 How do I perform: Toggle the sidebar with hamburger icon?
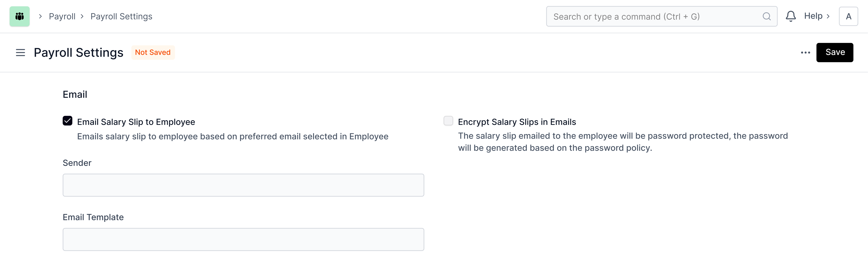pyautogui.click(x=20, y=53)
